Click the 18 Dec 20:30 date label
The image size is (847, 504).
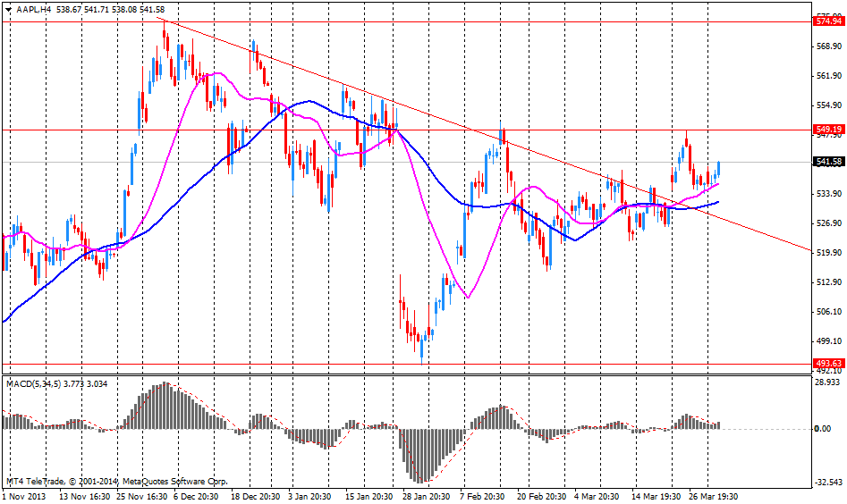tap(256, 497)
